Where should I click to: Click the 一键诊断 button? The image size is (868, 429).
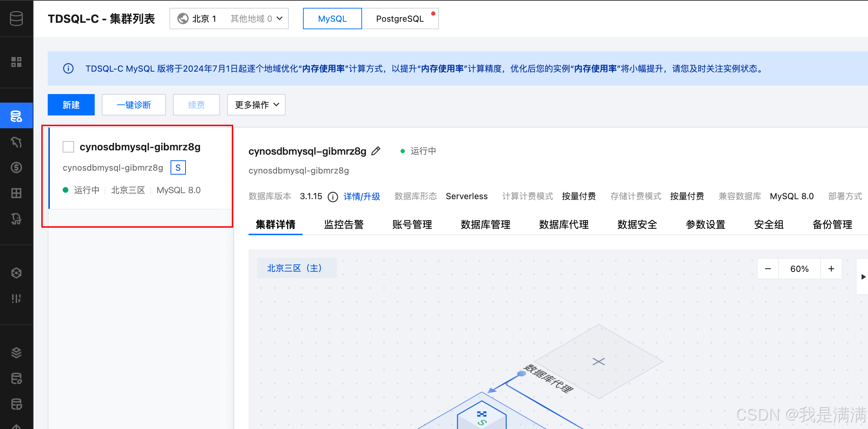134,105
